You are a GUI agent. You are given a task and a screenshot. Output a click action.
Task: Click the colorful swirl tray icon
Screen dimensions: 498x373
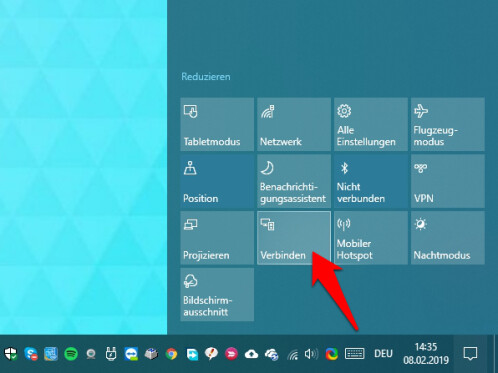click(331, 354)
